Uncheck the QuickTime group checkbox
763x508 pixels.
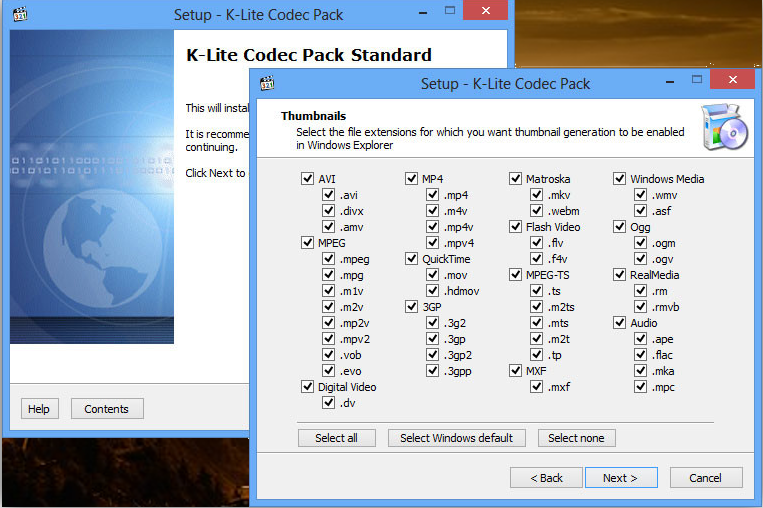point(411,259)
